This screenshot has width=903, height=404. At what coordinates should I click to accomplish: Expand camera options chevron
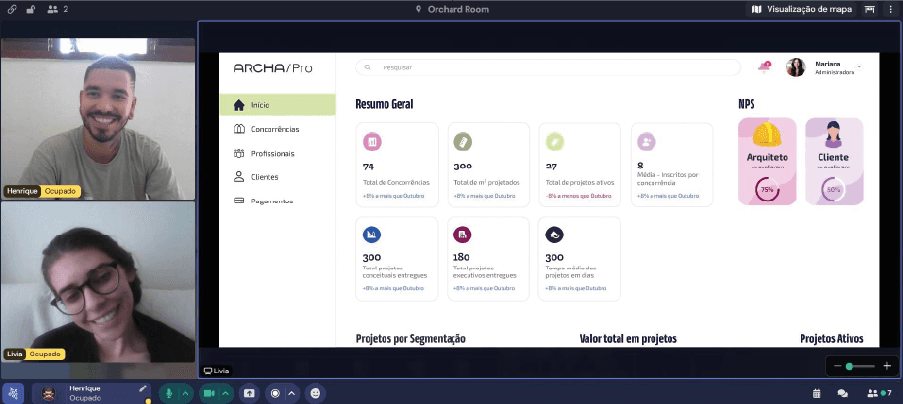226,394
